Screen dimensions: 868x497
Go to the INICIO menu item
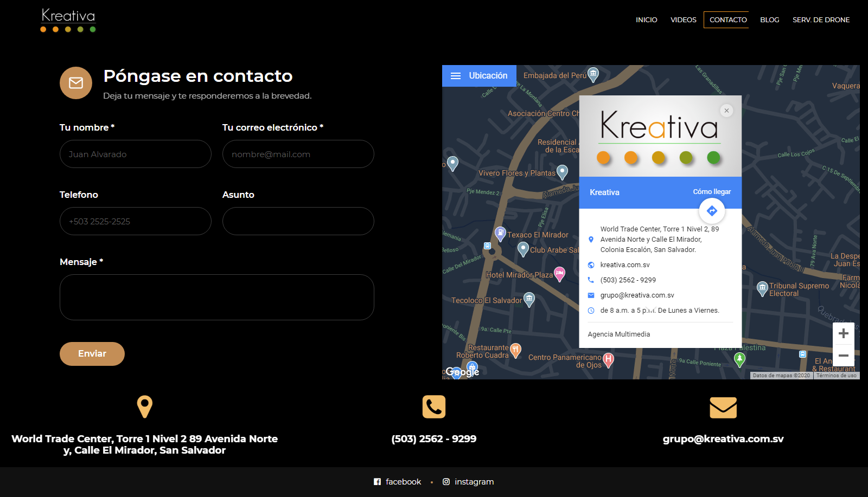point(646,20)
